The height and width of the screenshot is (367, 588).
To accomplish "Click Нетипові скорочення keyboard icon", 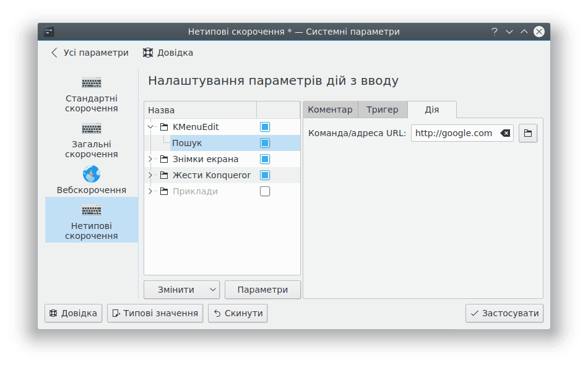I will click(92, 210).
